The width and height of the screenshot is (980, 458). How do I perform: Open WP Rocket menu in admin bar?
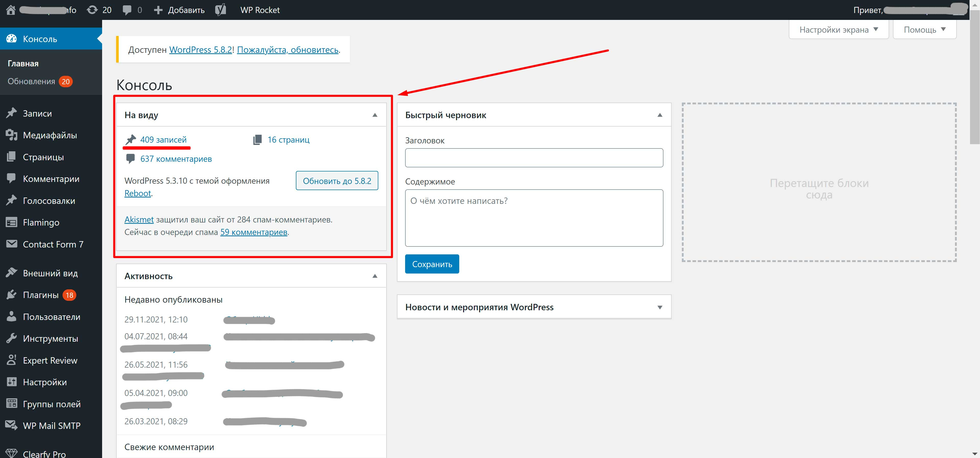pyautogui.click(x=260, y=10)
